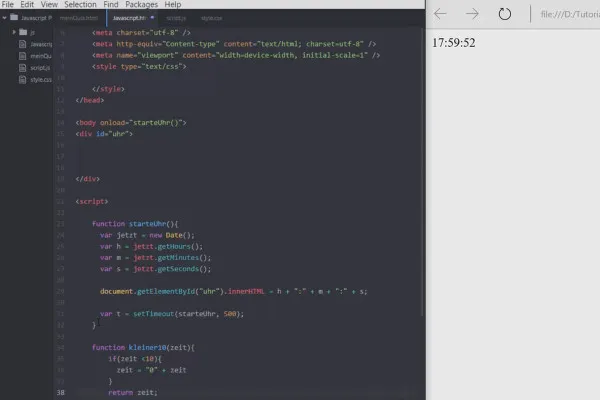Click the clock text 17:59:52 in browser

[453, 42]
